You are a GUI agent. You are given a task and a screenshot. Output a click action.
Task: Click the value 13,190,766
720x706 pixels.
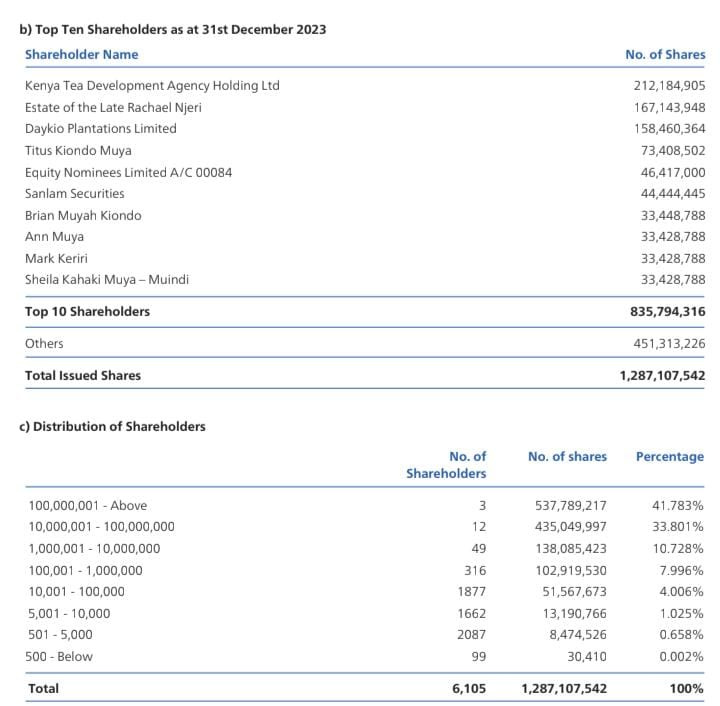point(574,614)
